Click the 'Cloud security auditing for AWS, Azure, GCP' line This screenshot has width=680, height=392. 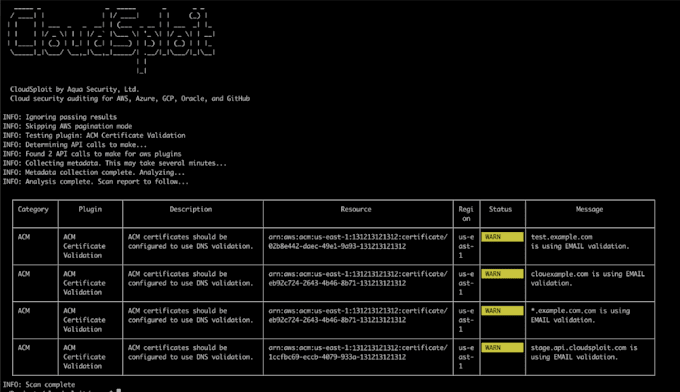(x=130, y=98)
